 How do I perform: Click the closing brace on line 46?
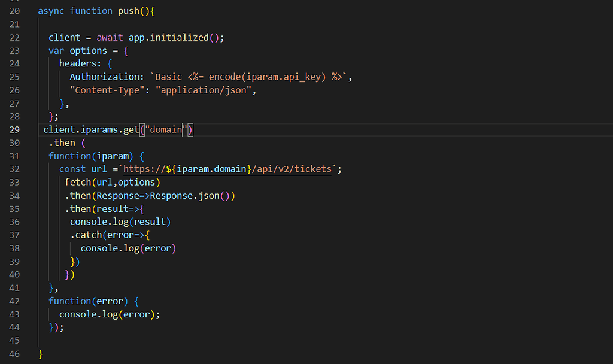tap(40, 353)
